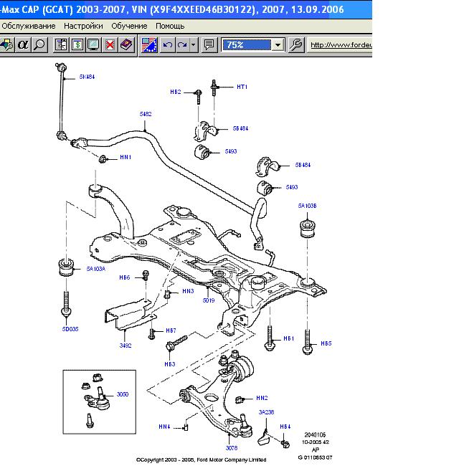Select bolt label HB1
The height and width of the screenshot is (476, 459).
(288, 338)
